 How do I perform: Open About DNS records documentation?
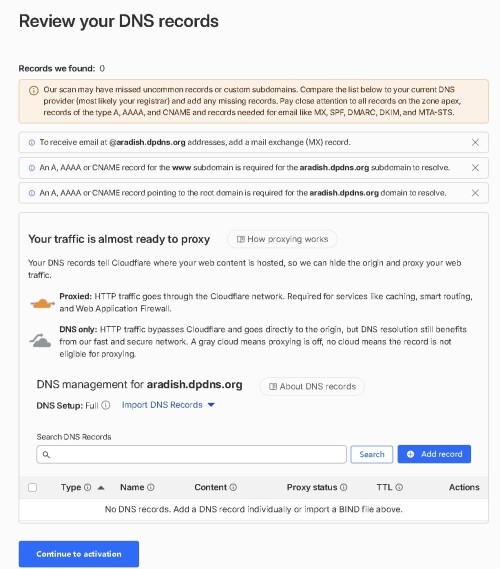[x=312, y=386]
